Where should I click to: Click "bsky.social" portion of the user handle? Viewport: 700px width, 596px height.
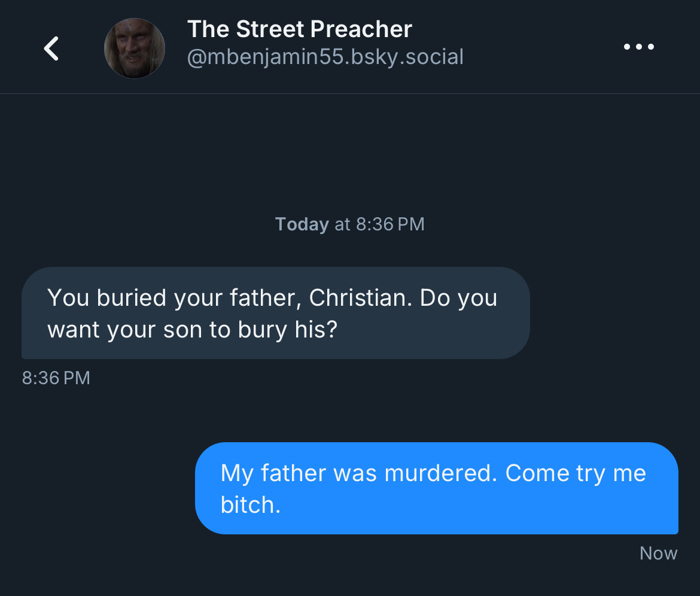point(407,57)
